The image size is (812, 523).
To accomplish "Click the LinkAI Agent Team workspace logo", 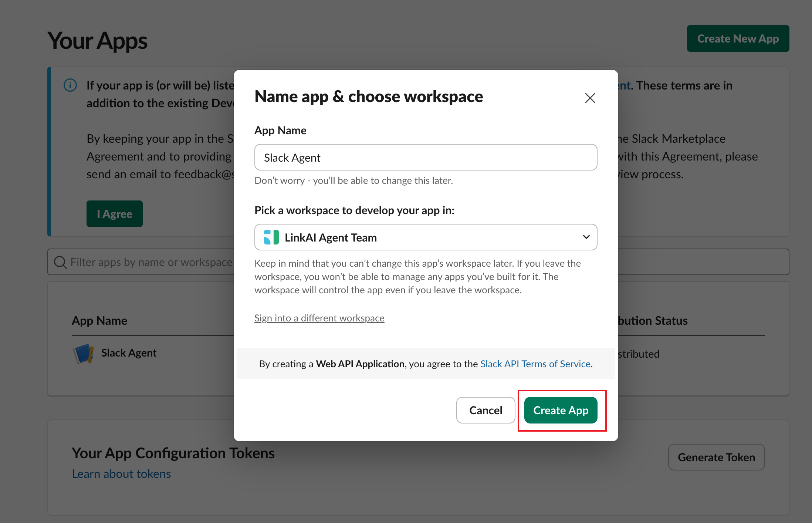I will click(x=271, y=237).
